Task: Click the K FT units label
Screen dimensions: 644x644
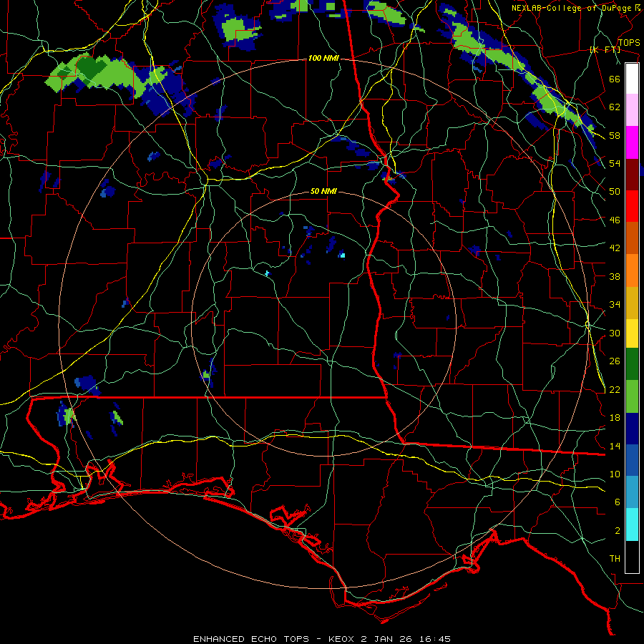Action: coord(605,49)
